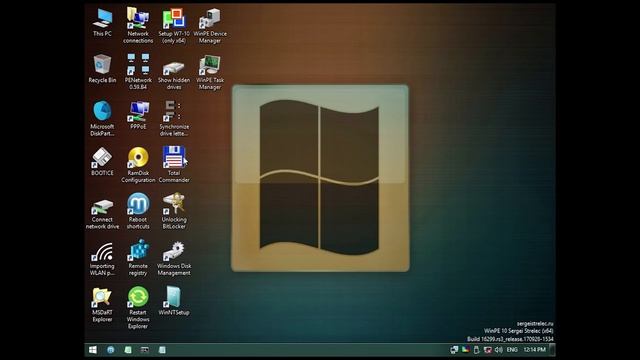The height and width of the screenshot is (360, 640).
Task: Click the Show desktop taskbar edge button
Action: 552,350
